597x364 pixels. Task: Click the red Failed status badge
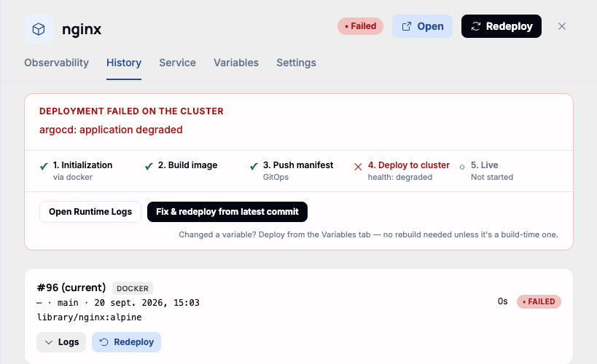pyautogui.click(x=360, y=26)
